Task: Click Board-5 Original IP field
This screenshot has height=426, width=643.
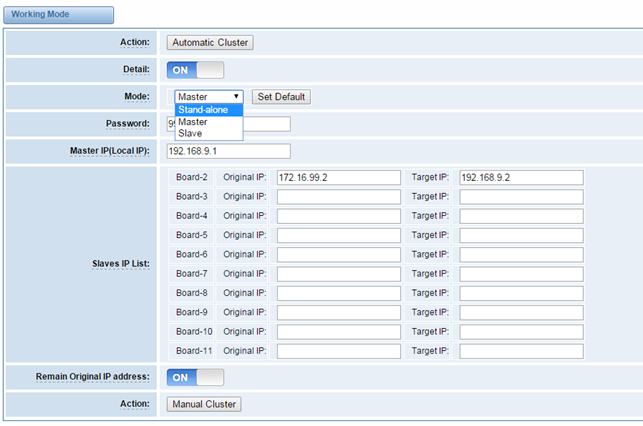Action: coord(339,235)
